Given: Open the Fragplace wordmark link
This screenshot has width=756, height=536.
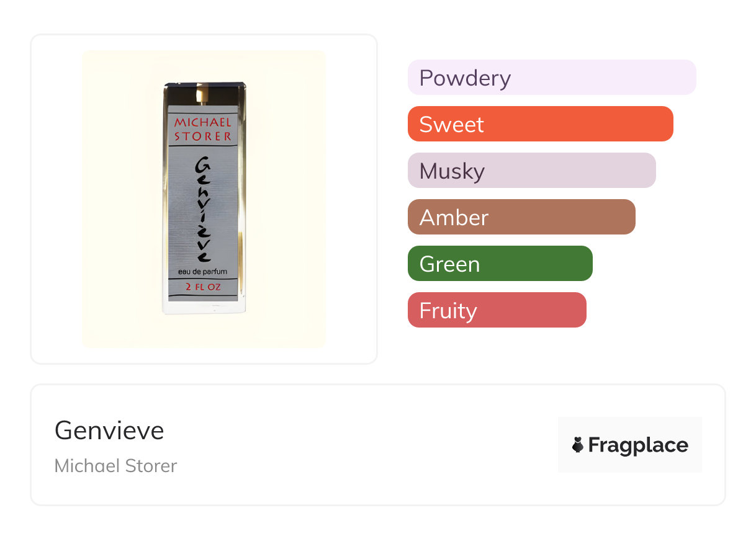Looking at the screenshot, I should point(638,445).
